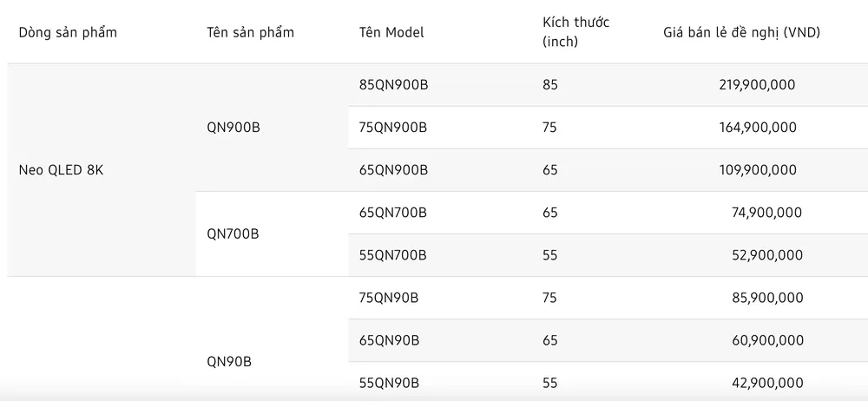Select the QN90B product name cell

(229, 362)
